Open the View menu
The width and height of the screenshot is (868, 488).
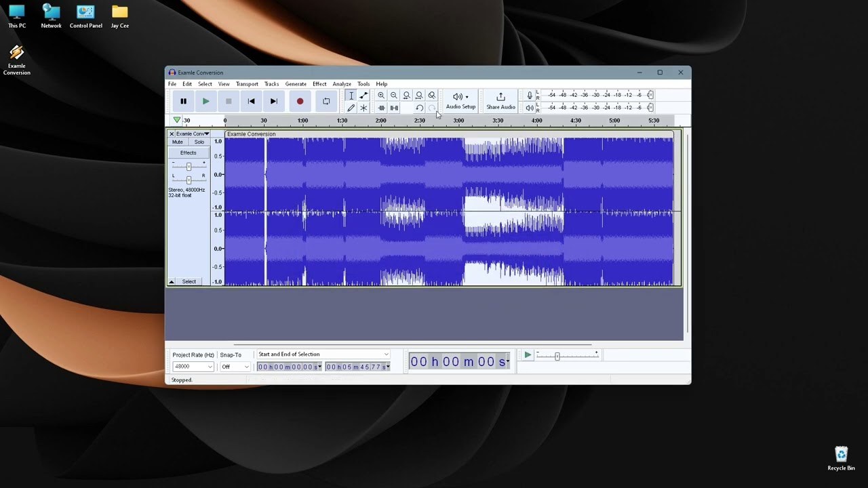pos(224,84)
